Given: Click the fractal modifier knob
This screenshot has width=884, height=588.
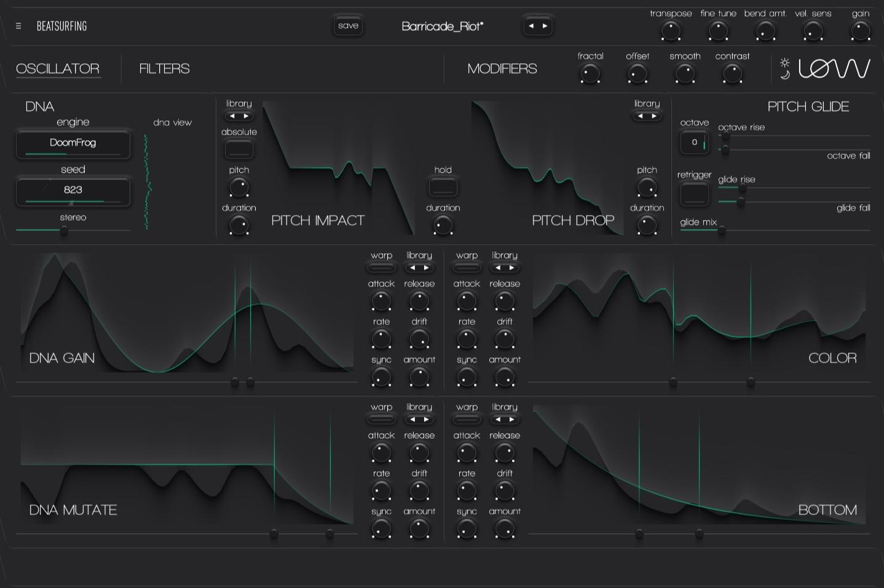Looking at the screenshot, I should [590, 74].
